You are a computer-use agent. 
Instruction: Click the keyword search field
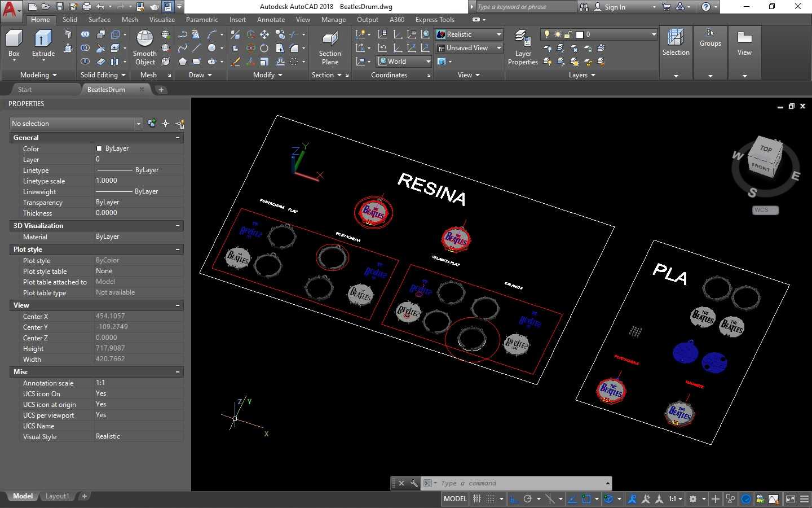click(526, 7)
